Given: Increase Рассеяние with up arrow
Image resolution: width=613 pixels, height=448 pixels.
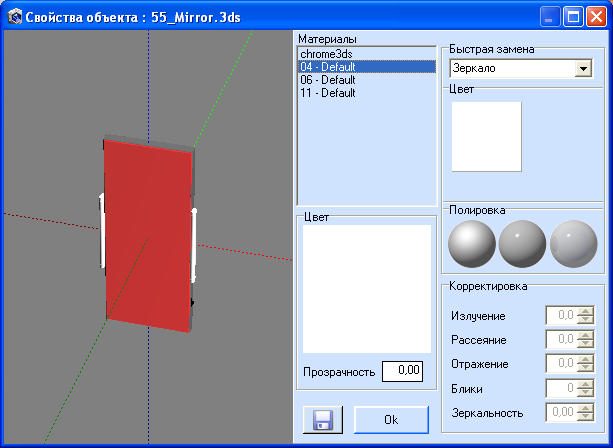Looking at the screenshot, I should coord(585,335).
